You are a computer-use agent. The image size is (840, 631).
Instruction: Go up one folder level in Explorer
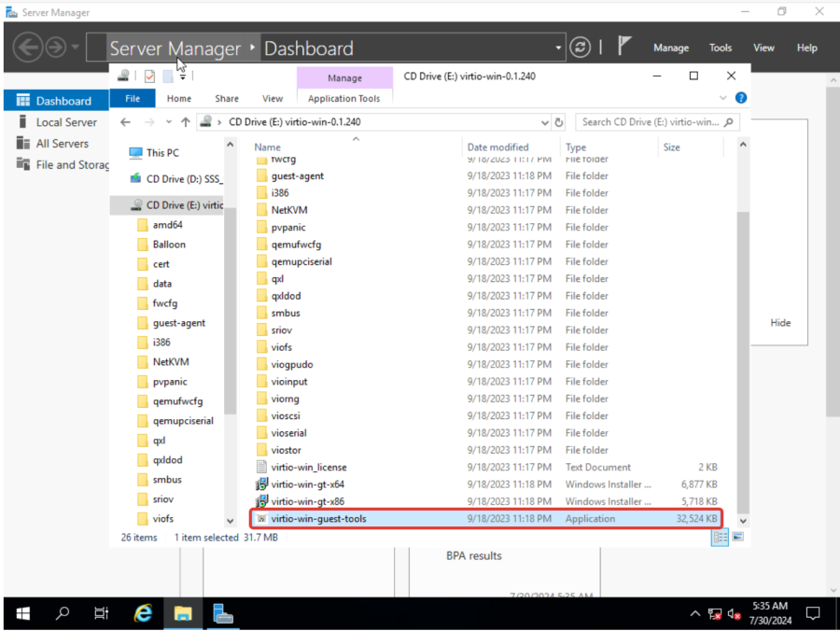click(186, 122)
